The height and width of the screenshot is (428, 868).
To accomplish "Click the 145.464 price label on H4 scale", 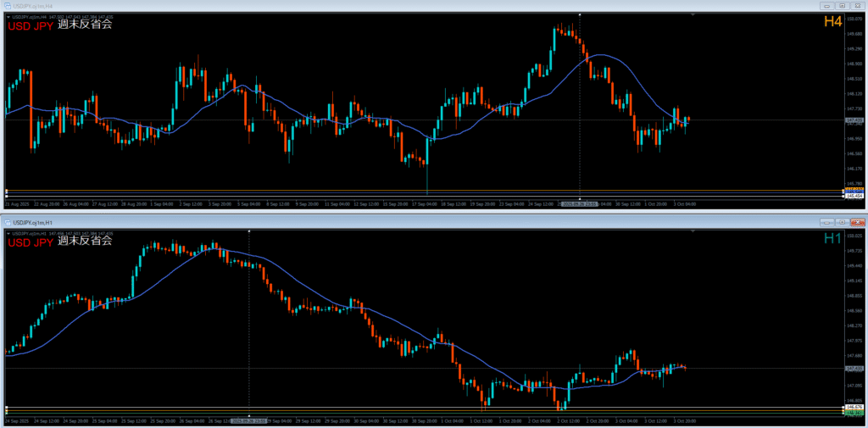I will [854, 196].
